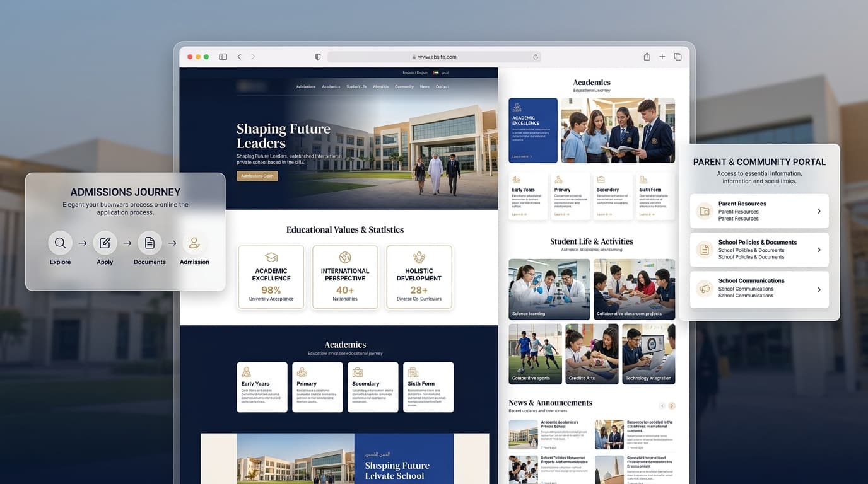Click Early Years icon in right Academics panel
This screenshot has width=868, height=484.
tap(516, 180)
